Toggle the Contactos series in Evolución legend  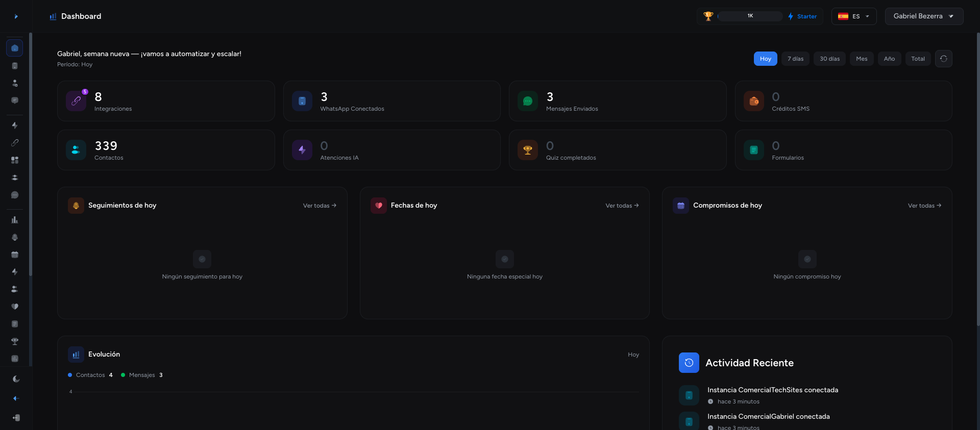90,375
